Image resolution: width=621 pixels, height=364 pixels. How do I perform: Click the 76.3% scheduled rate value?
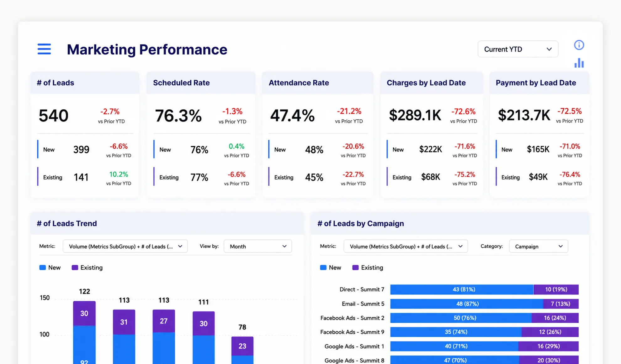[178, 116]
